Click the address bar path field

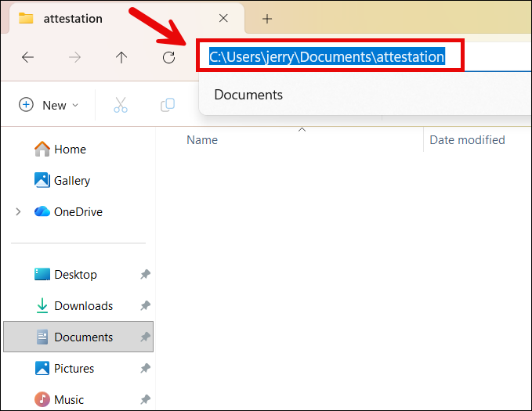[x=327, y=57]
